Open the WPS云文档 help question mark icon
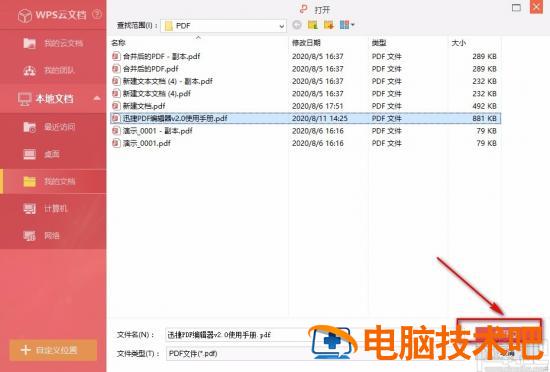The width and height of the screenshot is (550, 372). pos(97,14)
